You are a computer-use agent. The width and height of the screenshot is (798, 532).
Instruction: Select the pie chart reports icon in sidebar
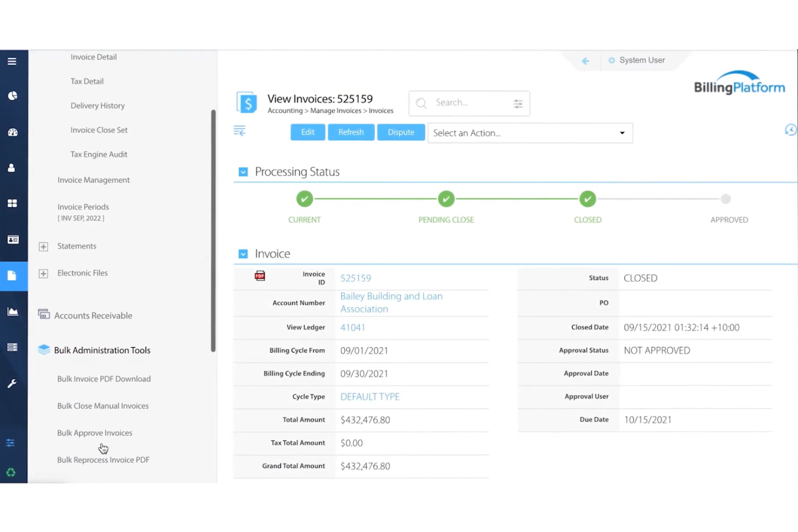point(13,95)
